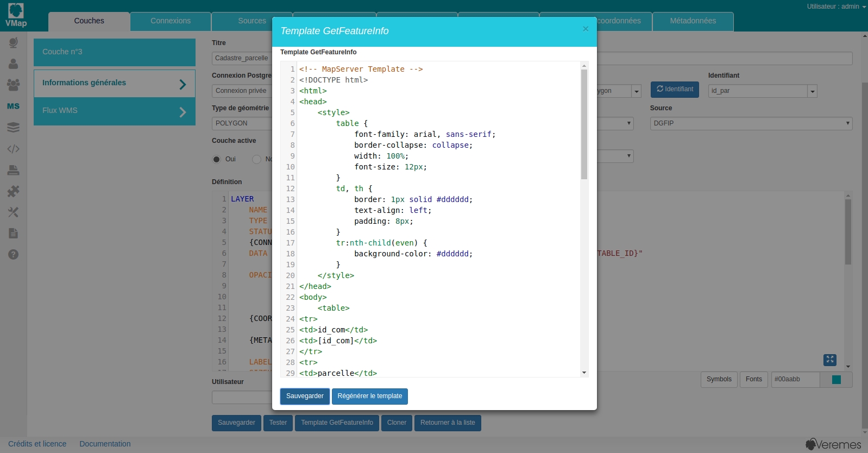Click the Veremes logo
The image size is (868, 453).
[833, 444]
